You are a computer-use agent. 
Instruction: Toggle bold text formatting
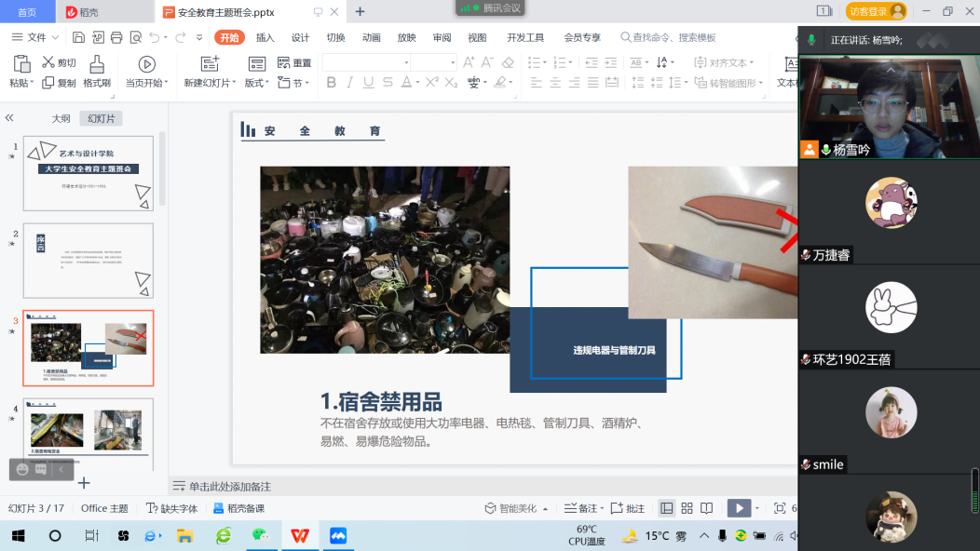click(x=331, y=83)
